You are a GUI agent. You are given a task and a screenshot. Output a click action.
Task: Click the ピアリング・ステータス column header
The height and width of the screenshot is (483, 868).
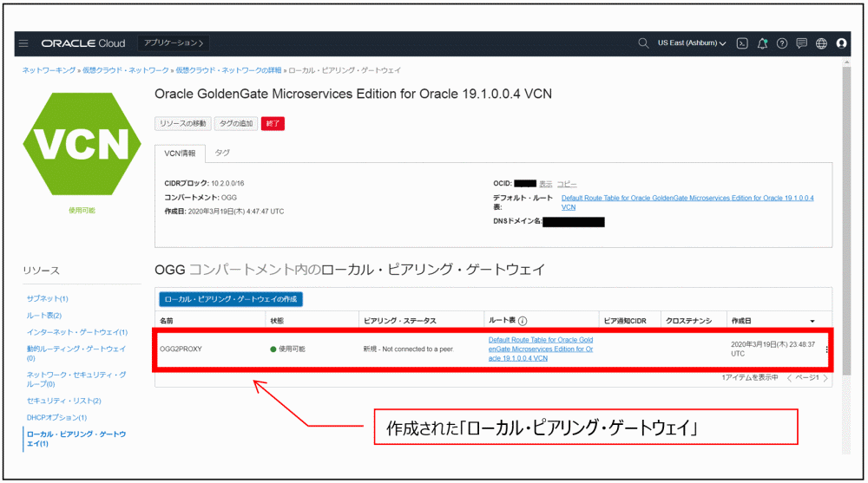coord(399,321)
